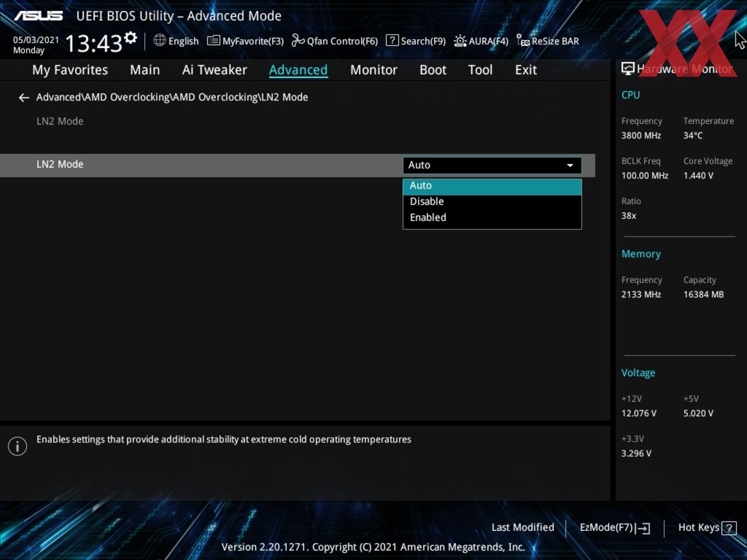747x560 pixels.
Task: Open the English language selector
Action: click(x=176, y=41)
